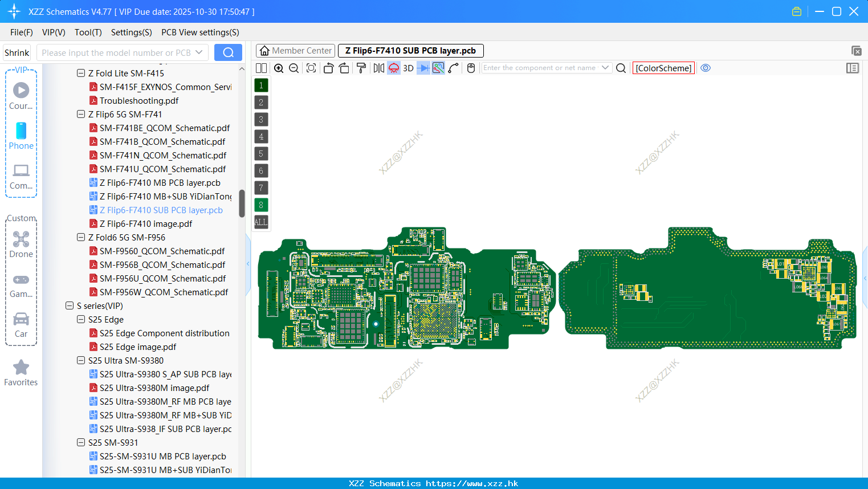This screenshot has width=868, height=489.
Task: Show PCB layer 2
Action: [261, 103]
